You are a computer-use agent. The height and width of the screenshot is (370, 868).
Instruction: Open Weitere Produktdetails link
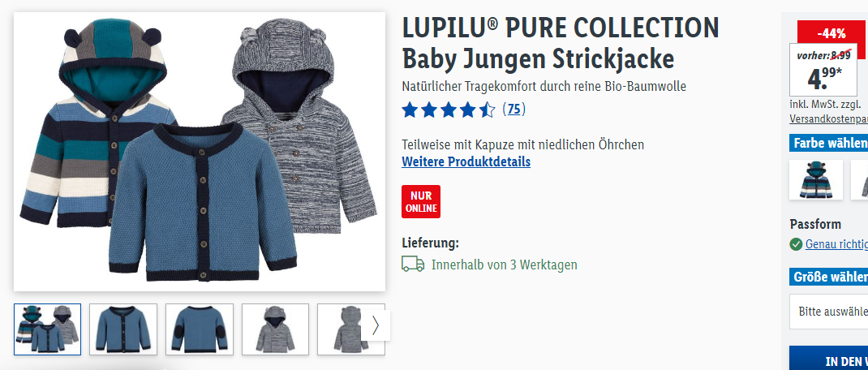click(466, 161)
